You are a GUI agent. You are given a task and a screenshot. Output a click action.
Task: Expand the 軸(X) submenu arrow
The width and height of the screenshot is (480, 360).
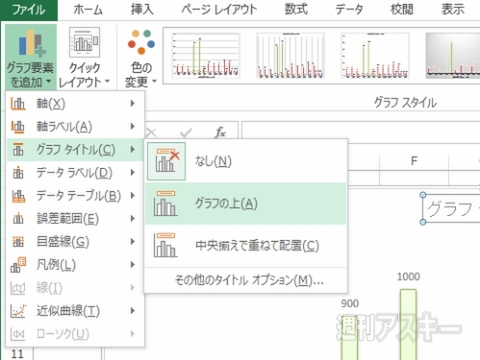coord(133,104)
